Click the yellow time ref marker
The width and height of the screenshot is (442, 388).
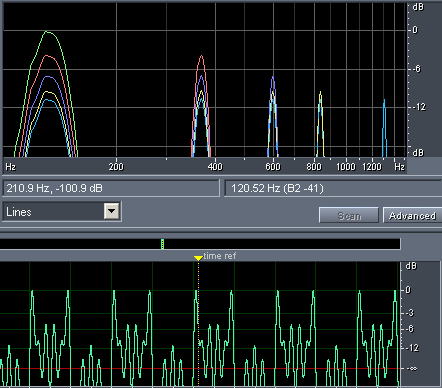[198, 258]
